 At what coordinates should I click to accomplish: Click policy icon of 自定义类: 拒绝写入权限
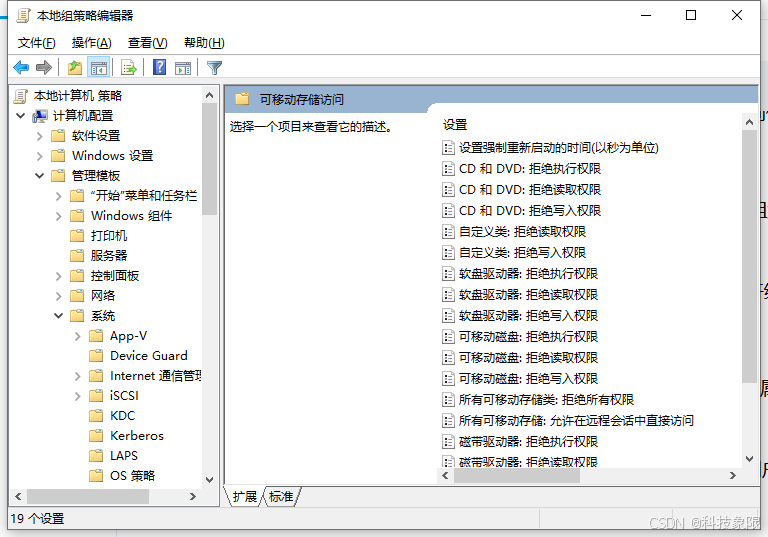click(448, 252)
